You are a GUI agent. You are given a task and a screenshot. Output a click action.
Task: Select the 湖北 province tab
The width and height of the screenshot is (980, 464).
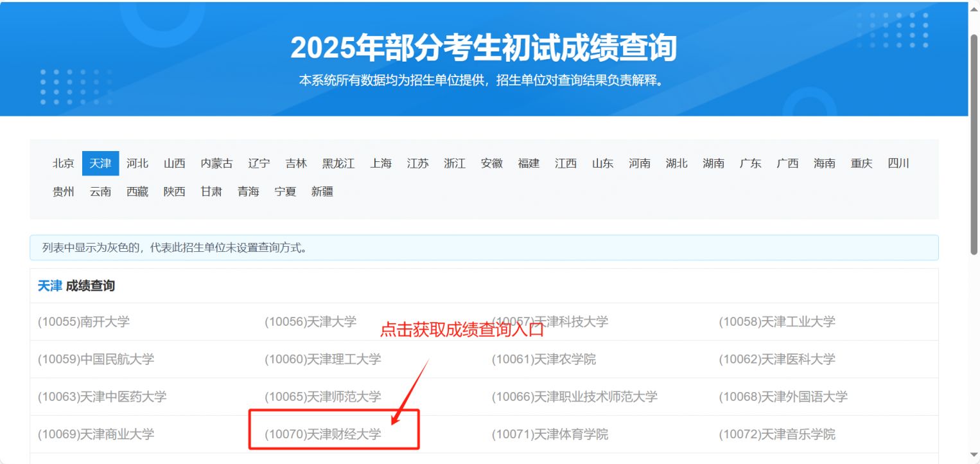click(x=677, y=163)
